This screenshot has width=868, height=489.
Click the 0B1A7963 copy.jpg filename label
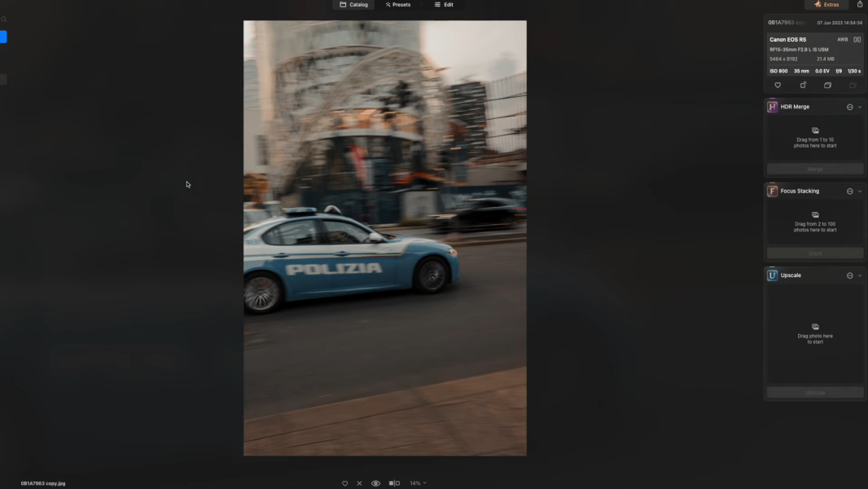click(x=43, y=483)
